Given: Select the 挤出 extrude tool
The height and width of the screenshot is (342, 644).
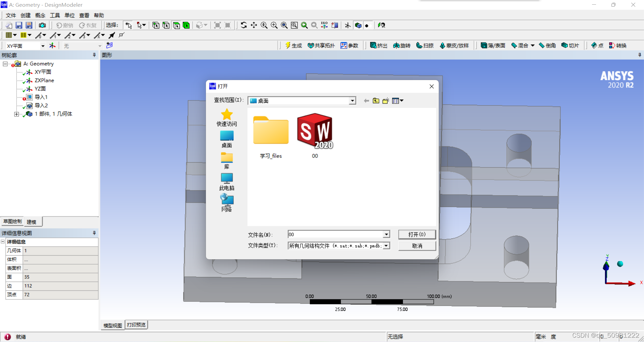Looking at the screenshot, I should [x=378, y=46].
